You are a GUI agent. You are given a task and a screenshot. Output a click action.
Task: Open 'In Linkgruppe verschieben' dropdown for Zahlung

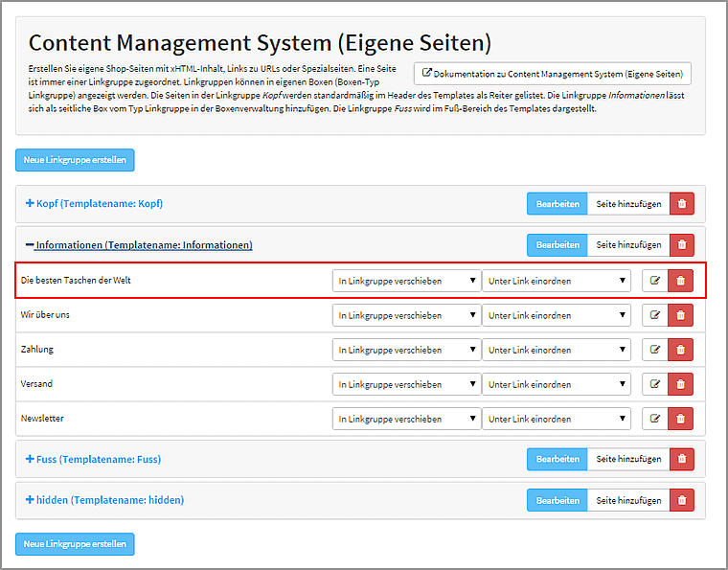tap(406, 350)
